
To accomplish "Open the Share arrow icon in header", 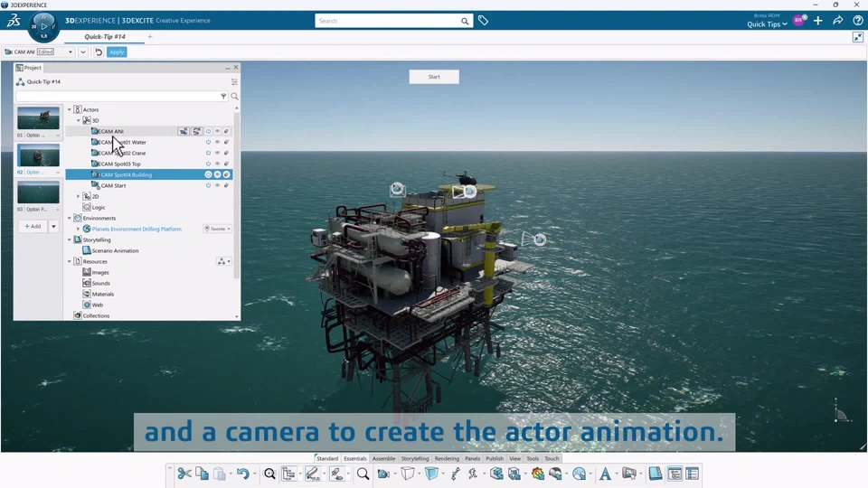I will point(838,21).
